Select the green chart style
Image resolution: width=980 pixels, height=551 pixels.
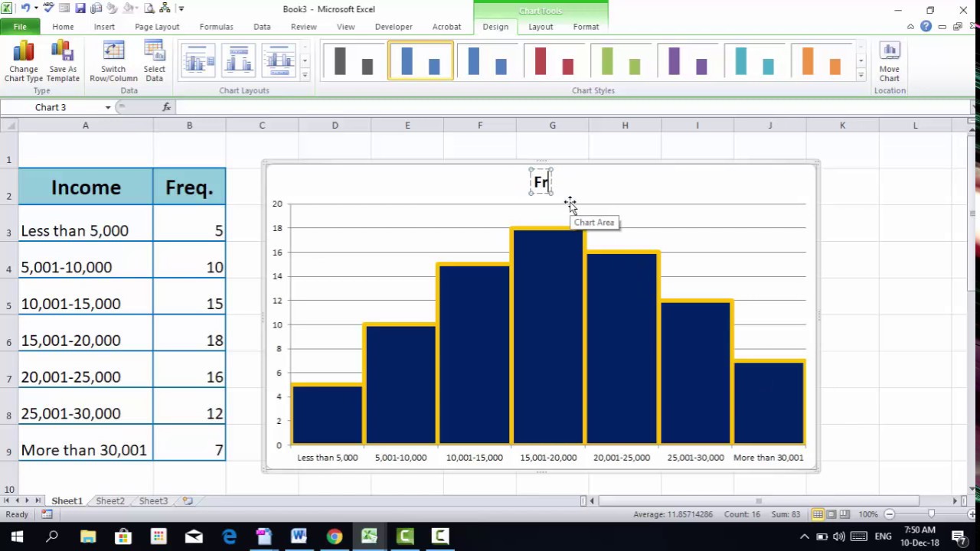coord(621,61)
